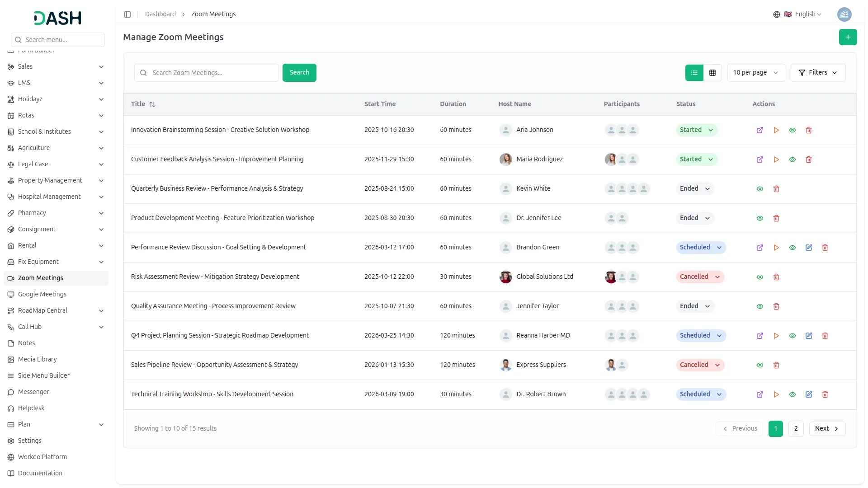This screenshot has width=868, height=488.
Task: Open the 10 per page dropdown
Action: [x=755, y=73]
